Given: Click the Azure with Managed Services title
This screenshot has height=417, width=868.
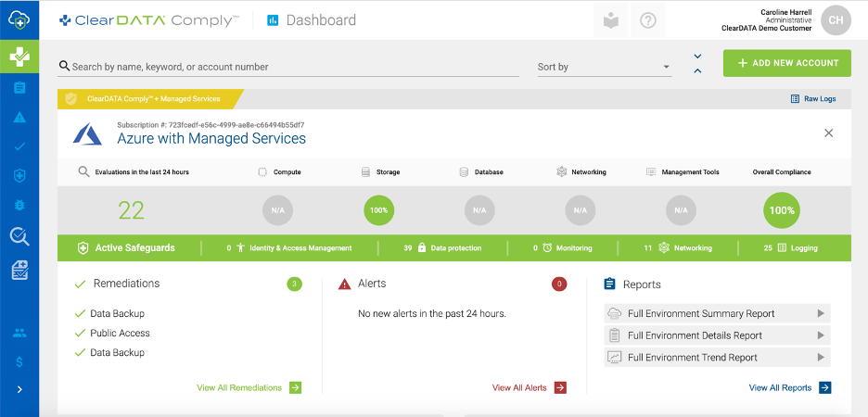Looking at the screenshot, I should pos(211,138).
